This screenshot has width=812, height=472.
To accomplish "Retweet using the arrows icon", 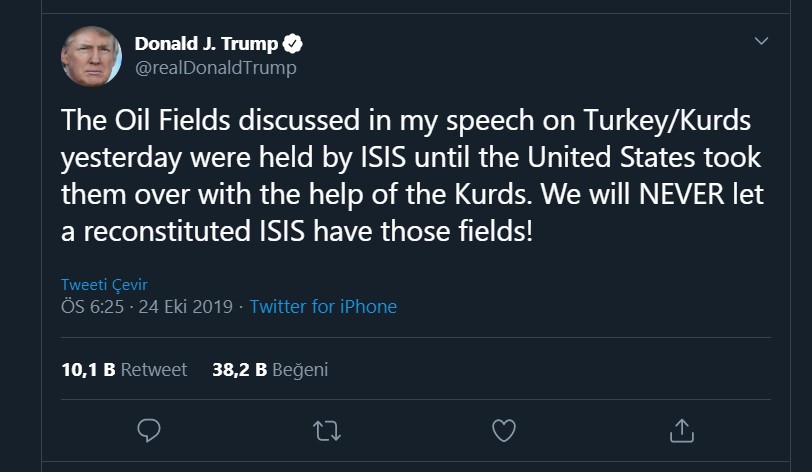I will [326, 430].
